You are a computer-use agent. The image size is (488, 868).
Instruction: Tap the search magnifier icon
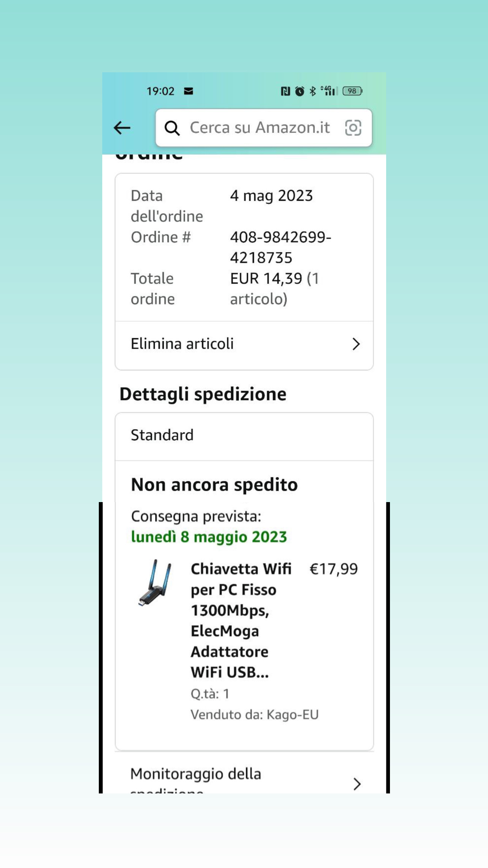172,128
